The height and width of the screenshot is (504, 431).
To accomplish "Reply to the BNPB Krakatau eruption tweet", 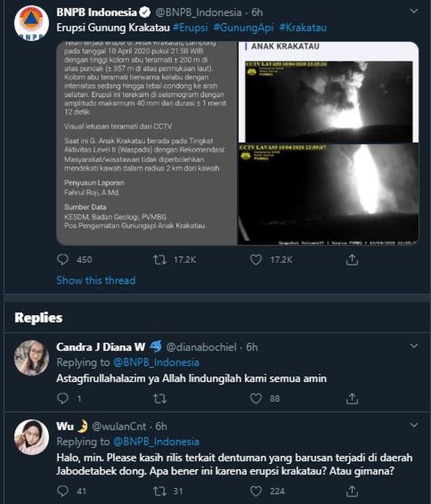I will point(62,260).
